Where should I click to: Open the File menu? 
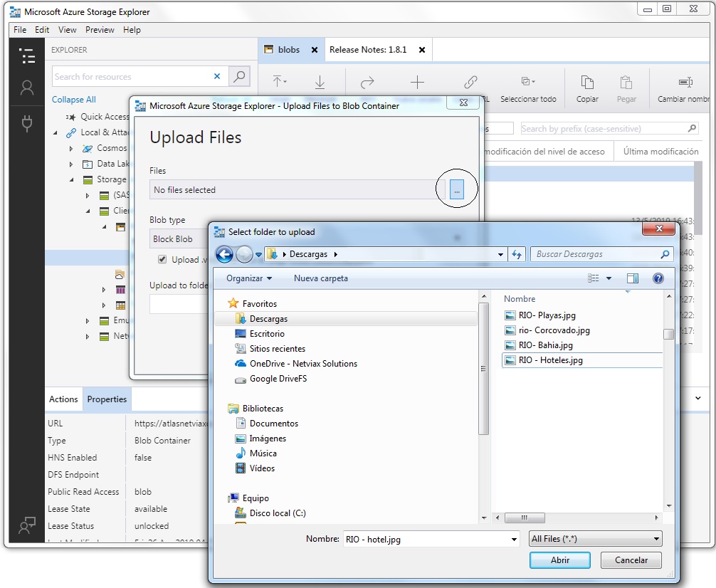(20, 30)
